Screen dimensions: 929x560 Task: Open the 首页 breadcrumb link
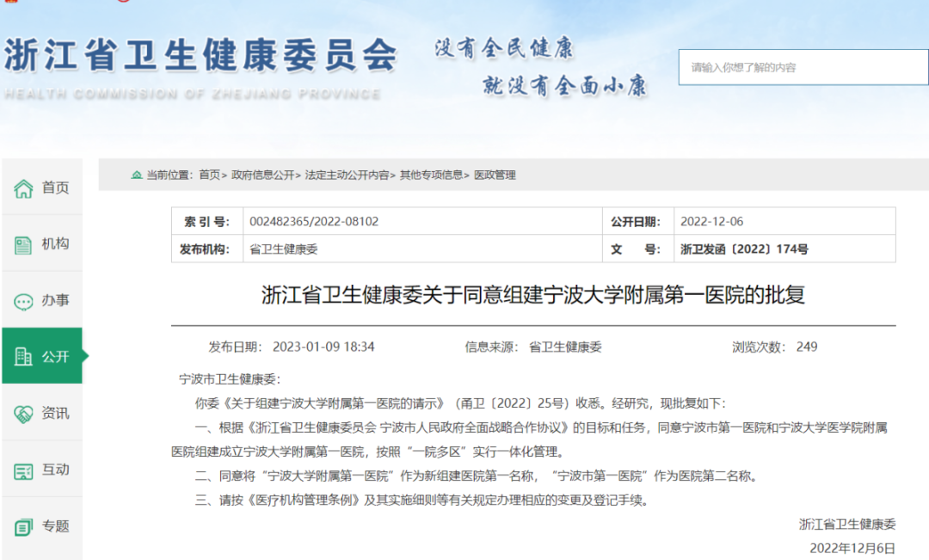pyautogui.click(x=209, y=175)
